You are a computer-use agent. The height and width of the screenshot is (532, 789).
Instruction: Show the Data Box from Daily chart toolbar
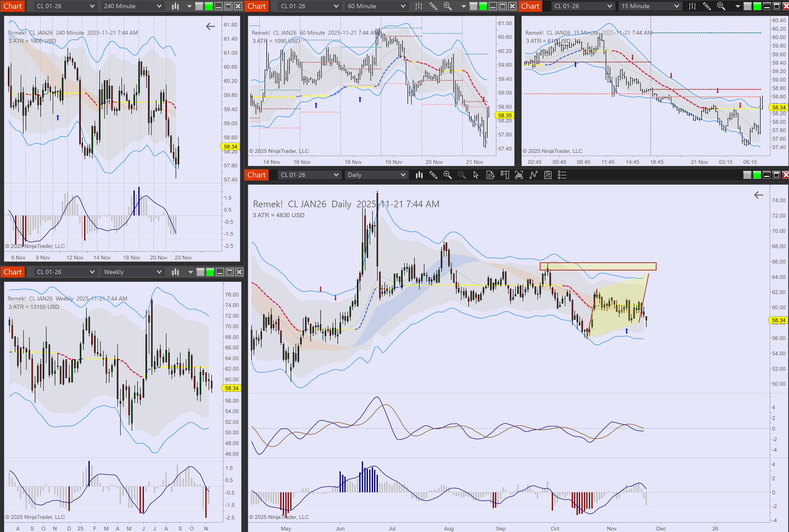pos(490,175)
